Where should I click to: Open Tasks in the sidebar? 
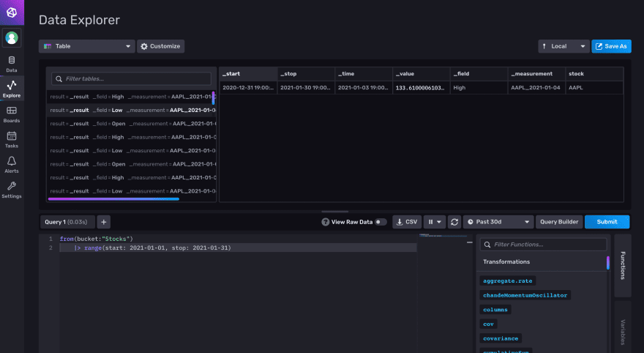12,140
